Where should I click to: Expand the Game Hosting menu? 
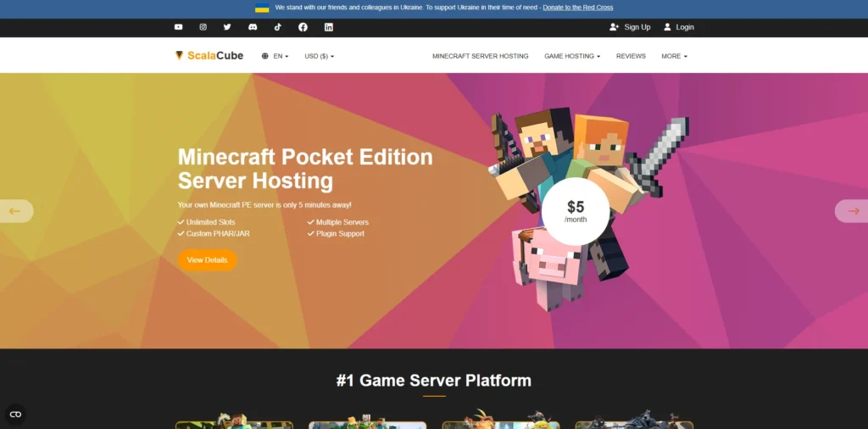tap(572, 56)
